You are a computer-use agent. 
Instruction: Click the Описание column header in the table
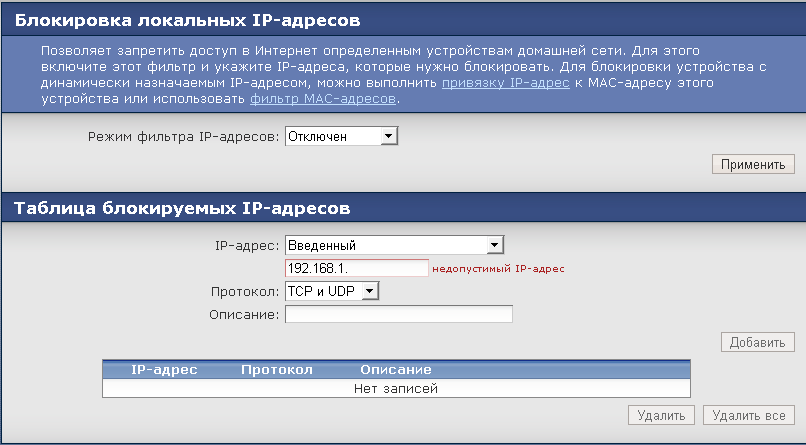click(x=396, y=370)
